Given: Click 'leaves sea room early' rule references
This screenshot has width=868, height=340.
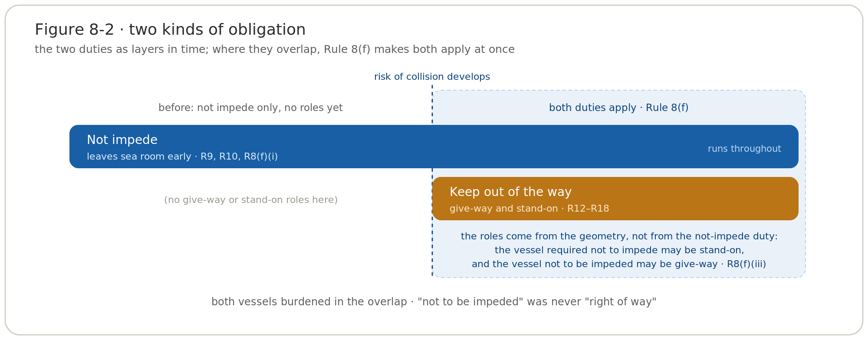Looking at the screenshot, I should [182, 157].
